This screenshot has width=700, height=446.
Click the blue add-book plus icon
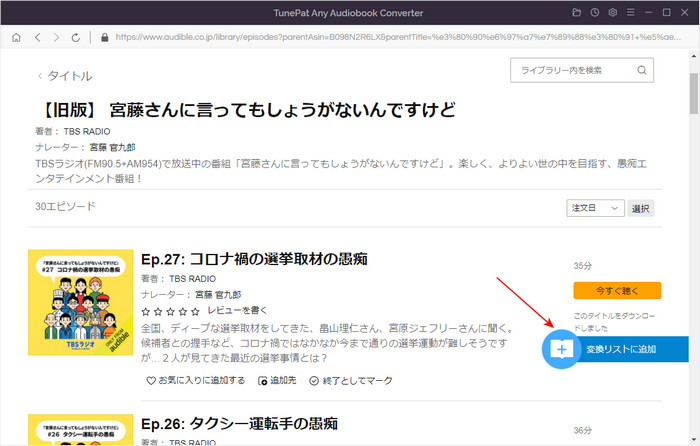[x=561, y=349]
